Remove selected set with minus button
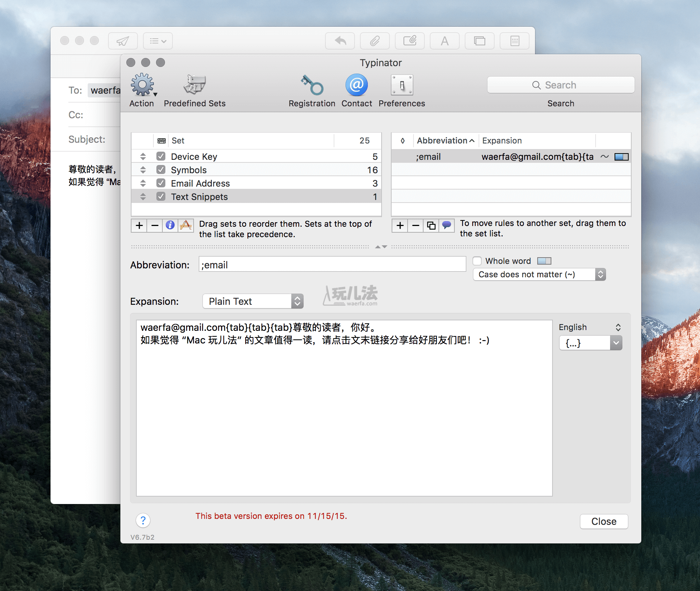This screenshot has height=591, width=700. (x=155, y=225)
